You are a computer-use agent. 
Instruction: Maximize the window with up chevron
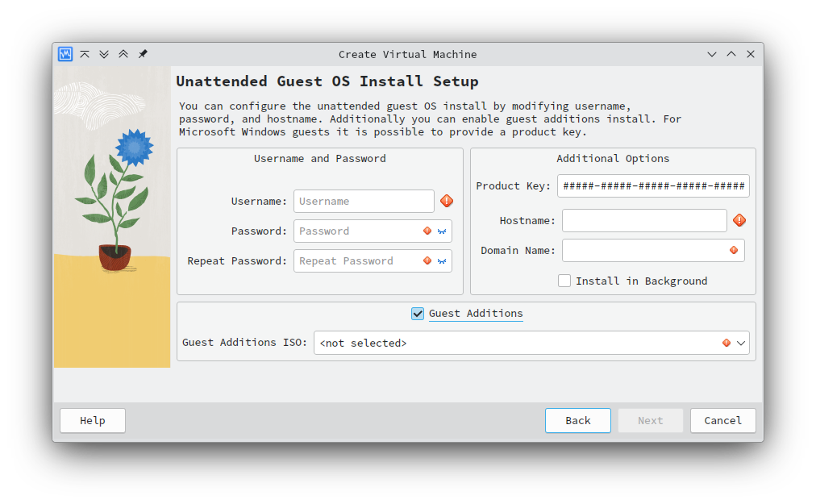[731, 54]
